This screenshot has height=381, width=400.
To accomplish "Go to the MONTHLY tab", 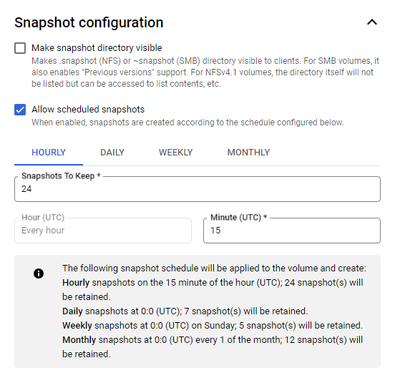I will click(249, 153).
